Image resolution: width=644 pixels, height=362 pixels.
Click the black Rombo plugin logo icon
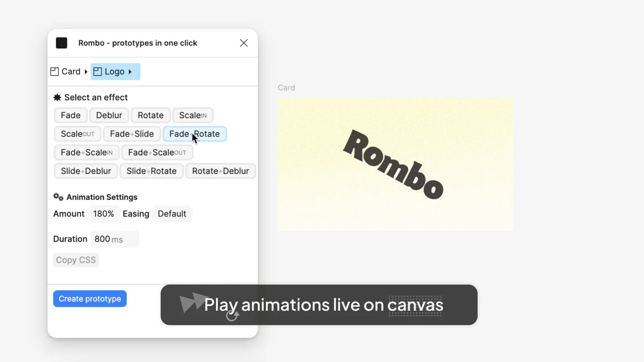coord(62,43)
